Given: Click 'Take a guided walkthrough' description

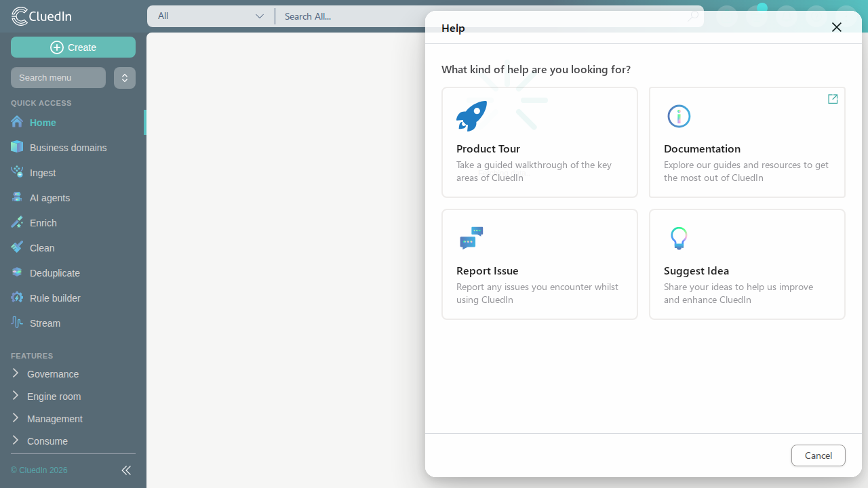Looking at the screenshot, I should (x=534, y=171).
